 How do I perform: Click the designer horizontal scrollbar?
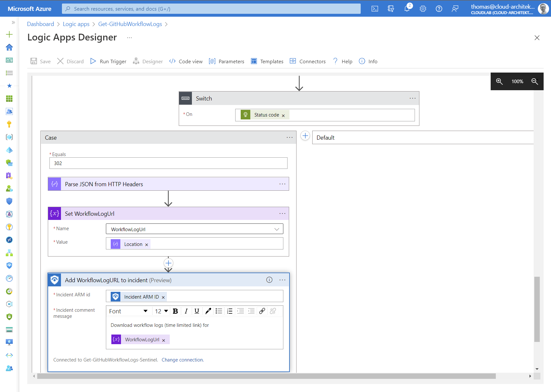pos(266,376)
